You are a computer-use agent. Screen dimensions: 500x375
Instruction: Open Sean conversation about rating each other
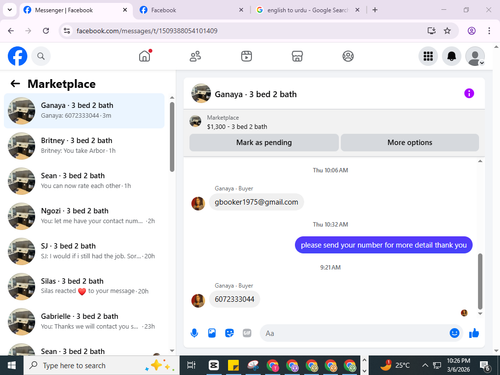[84, 181]
